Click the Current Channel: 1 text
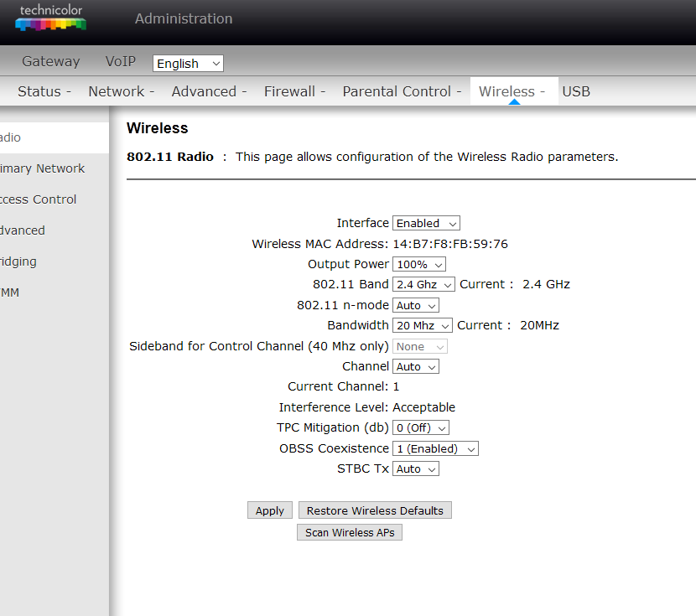 pyautogui.click(x=344, y=386)
